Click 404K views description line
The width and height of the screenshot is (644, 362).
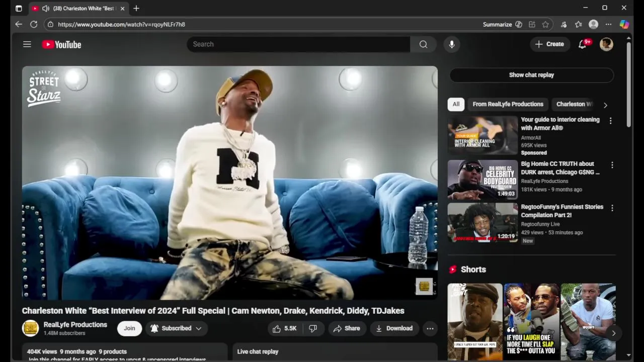[x=77, y=351]
